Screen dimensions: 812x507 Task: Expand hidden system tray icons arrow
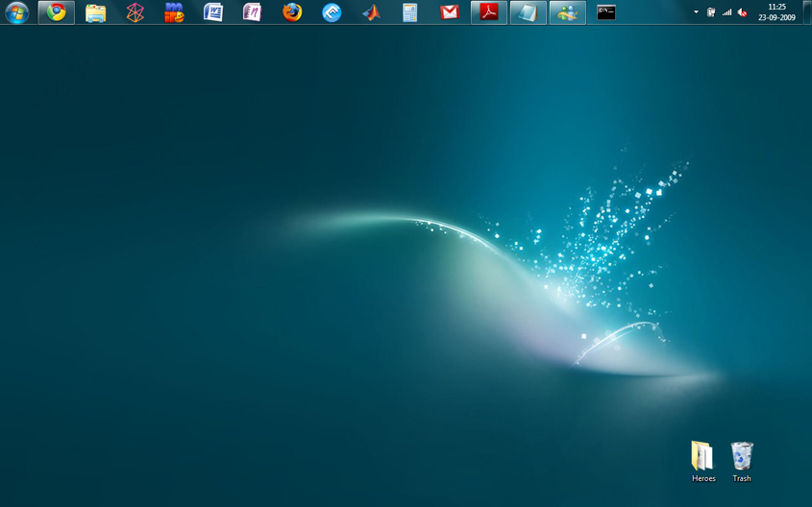tap(696, 12)
